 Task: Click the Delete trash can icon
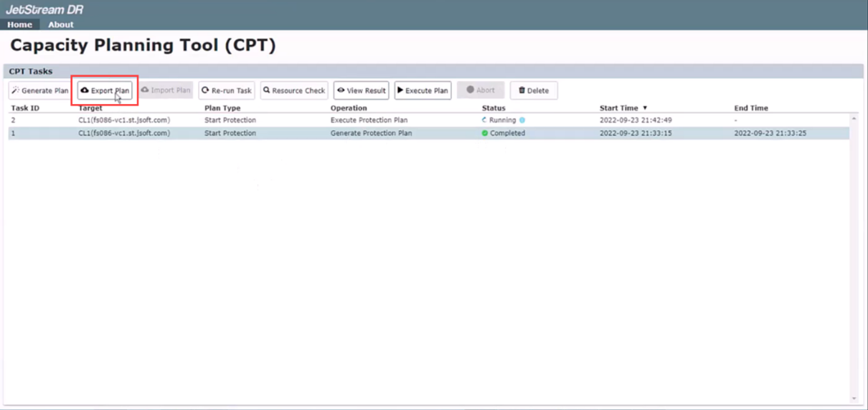click(522, 90)
